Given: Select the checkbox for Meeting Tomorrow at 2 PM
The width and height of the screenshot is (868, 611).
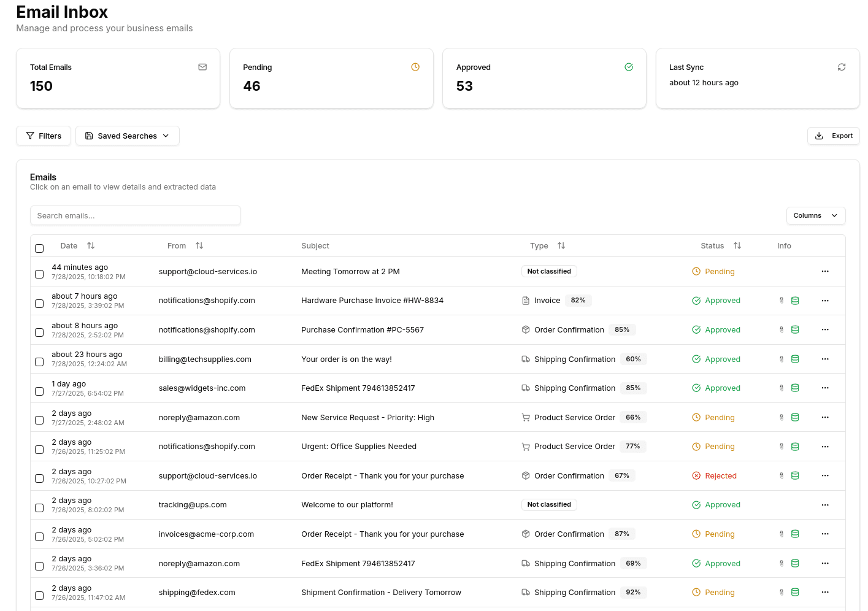Looking at the screenshot, I should coord(39,274).
